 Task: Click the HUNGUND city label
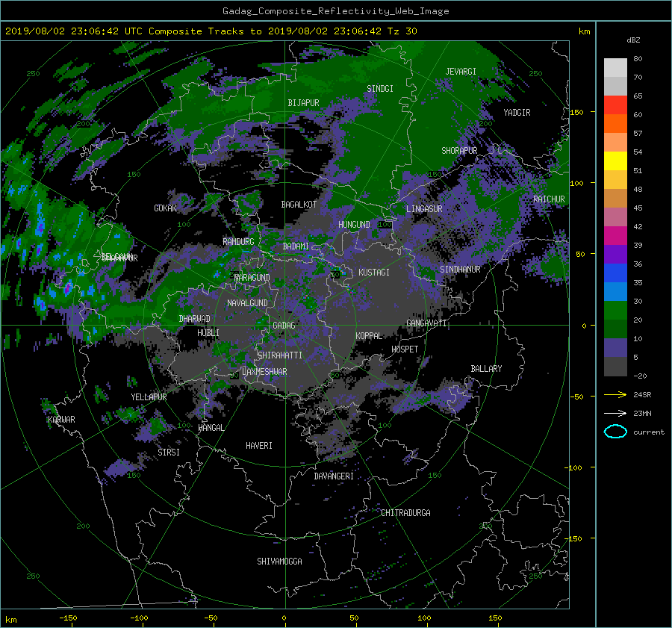coord(354,225)
